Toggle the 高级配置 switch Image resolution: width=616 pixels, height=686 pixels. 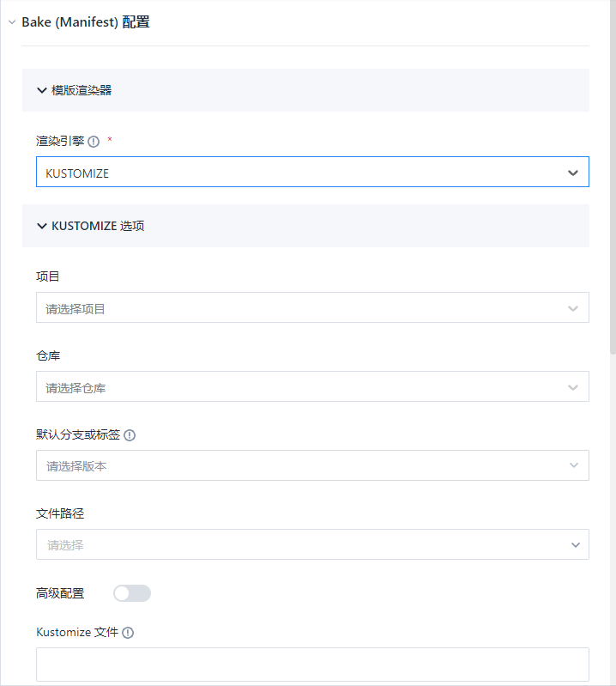(x=132, y=593)
